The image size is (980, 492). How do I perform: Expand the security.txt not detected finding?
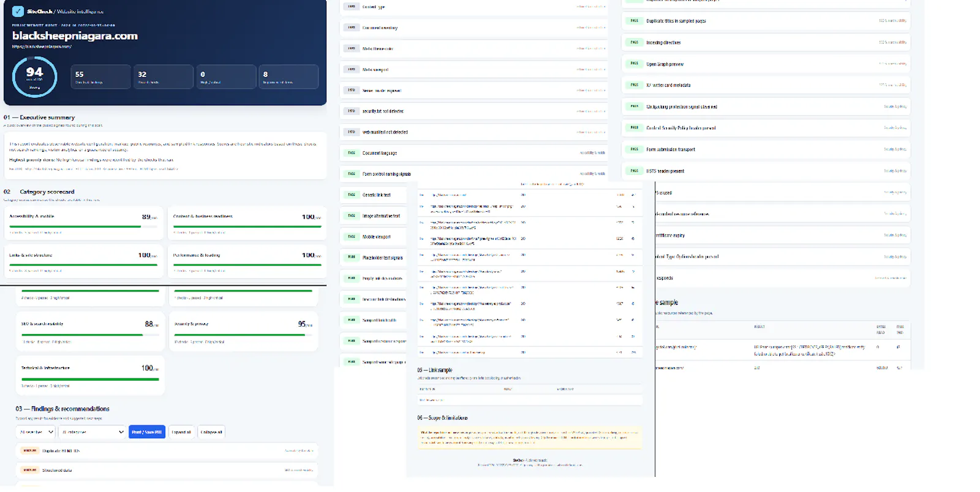click(x=474, y=111)
